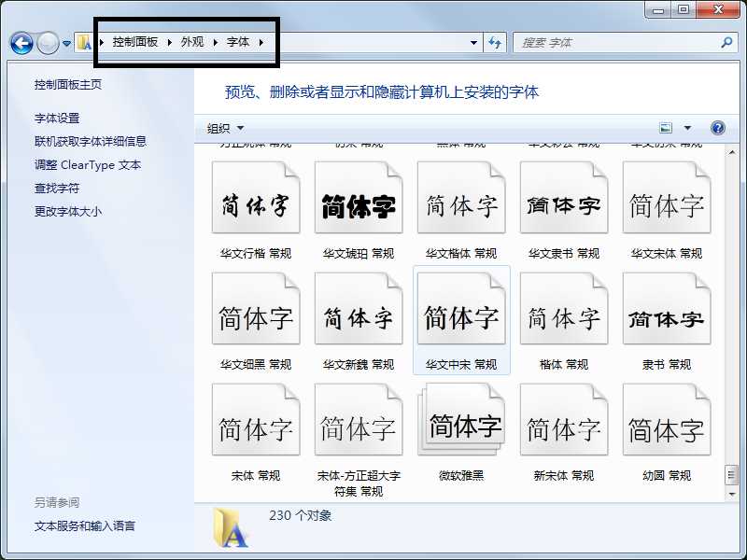Select the 外观 breadcrumb
747x560 pixels.
(192, 42)
